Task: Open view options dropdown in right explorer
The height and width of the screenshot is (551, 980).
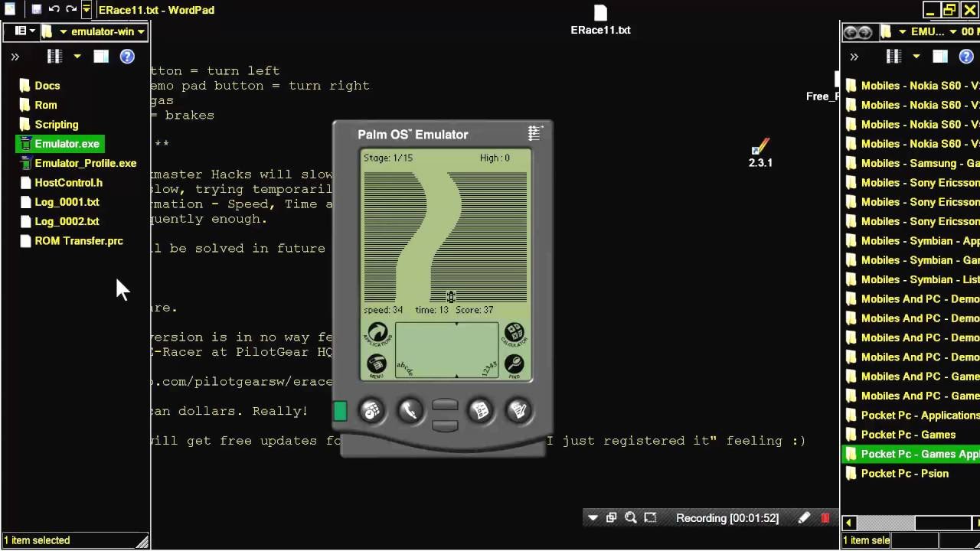Action: (x=916, y=57)
